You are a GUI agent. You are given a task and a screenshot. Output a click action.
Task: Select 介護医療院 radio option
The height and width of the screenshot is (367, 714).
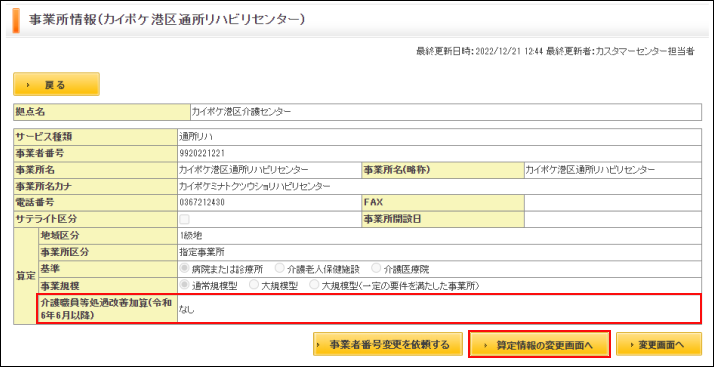pyautogui.click(x=376, y=269)
